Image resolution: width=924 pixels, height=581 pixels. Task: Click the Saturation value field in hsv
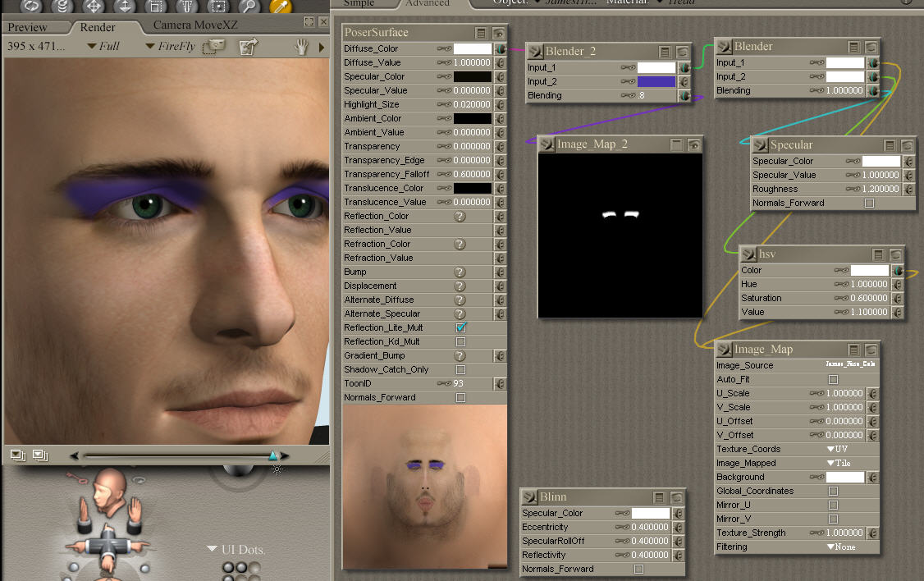click(866, 298)
